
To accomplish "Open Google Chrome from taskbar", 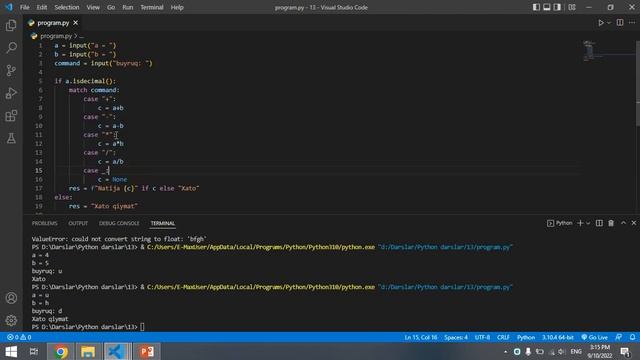I will pos(61,351).
